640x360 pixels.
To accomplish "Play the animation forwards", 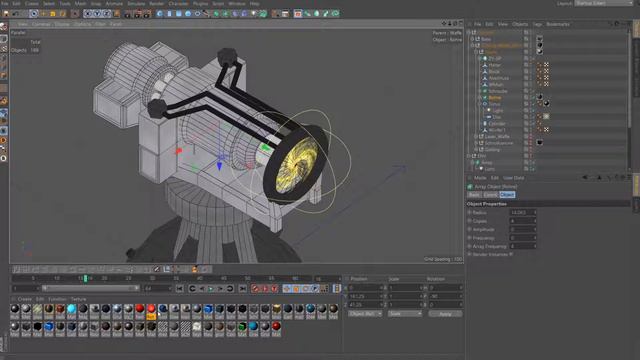I will click(211, 289).
